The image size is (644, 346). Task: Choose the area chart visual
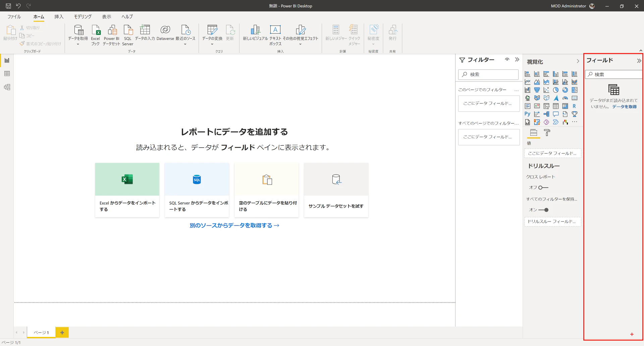537,82
